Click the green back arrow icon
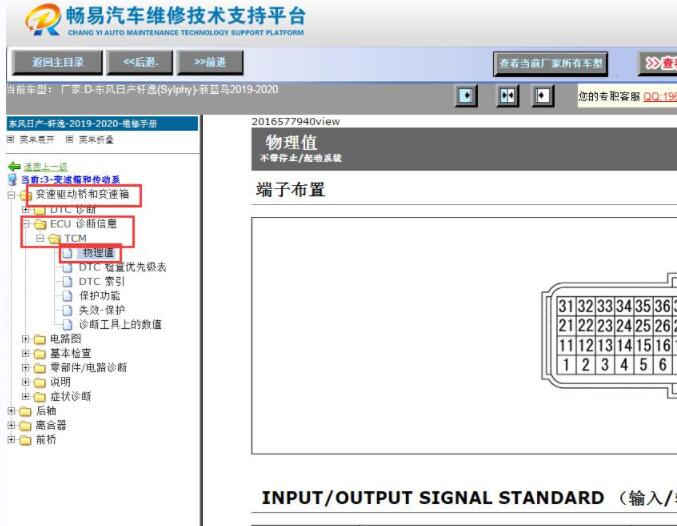This screenshot has height=526, width=677. tap(14, 166)
